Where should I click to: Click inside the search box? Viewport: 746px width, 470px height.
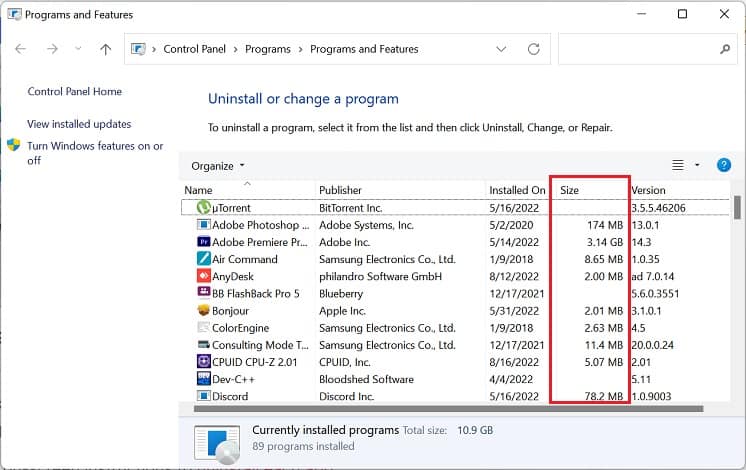[x=648, y=49]
